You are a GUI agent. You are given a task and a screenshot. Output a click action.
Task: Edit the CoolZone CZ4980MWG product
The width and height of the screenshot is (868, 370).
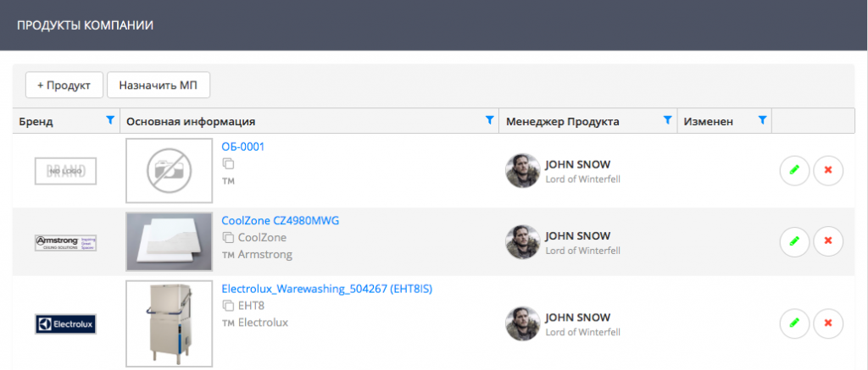pos(794,241)
